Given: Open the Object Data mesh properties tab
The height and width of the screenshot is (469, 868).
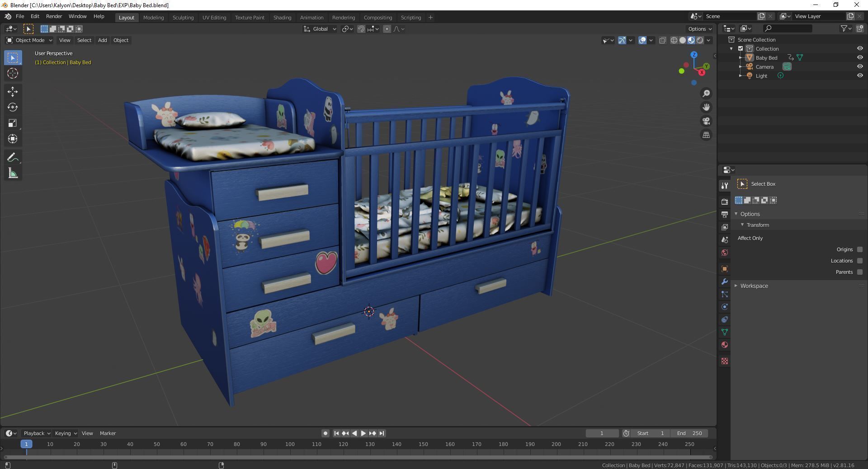Looking at the screenshot, I should [725, 332].
